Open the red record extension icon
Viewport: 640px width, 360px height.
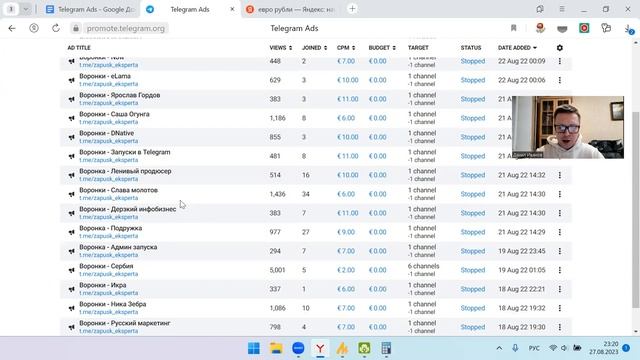pyautogui.click(x=584, y=28)
